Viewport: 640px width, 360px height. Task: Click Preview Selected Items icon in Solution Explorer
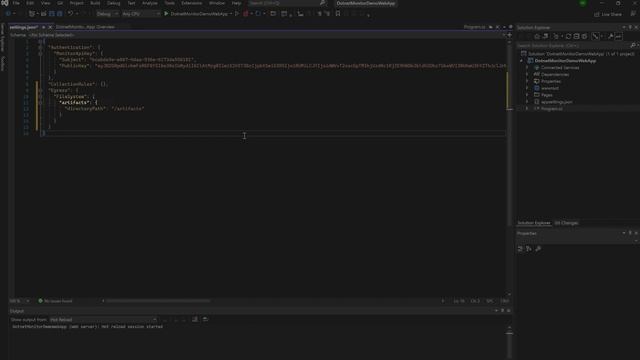point(619,36)
